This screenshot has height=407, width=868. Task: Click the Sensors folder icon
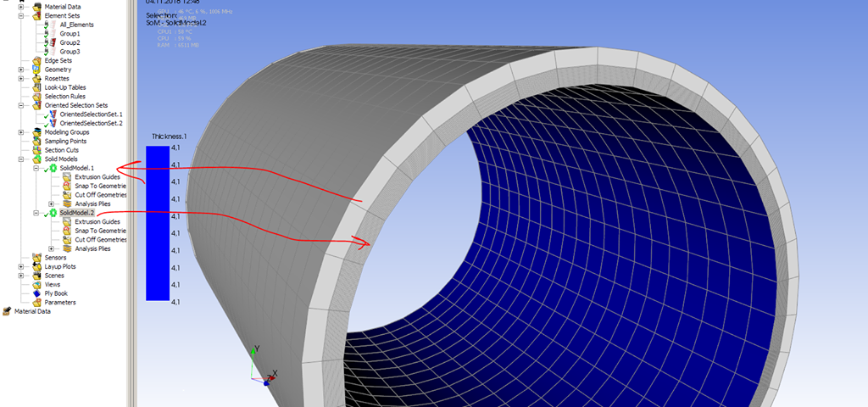click(x=36, y=258)
